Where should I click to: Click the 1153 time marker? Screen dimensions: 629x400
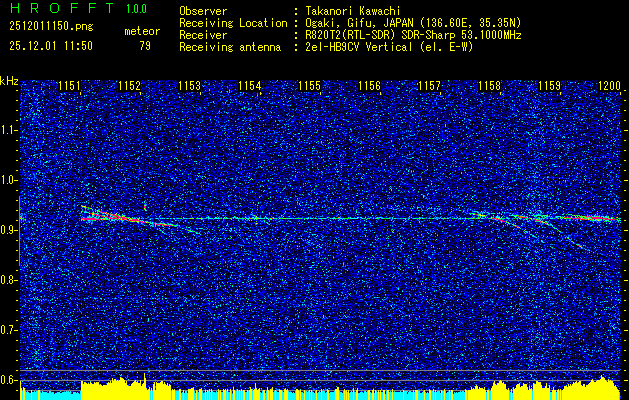click(x=189, y=86)
